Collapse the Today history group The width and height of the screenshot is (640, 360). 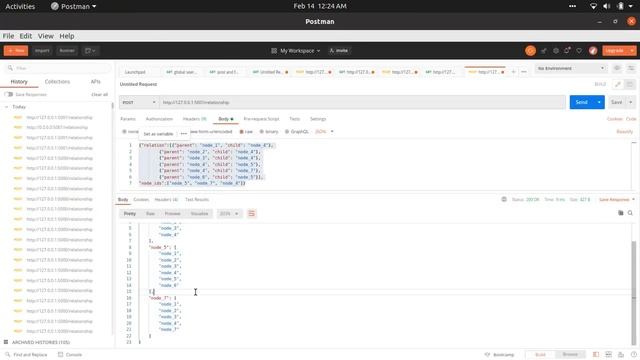[x=7, y=107]
